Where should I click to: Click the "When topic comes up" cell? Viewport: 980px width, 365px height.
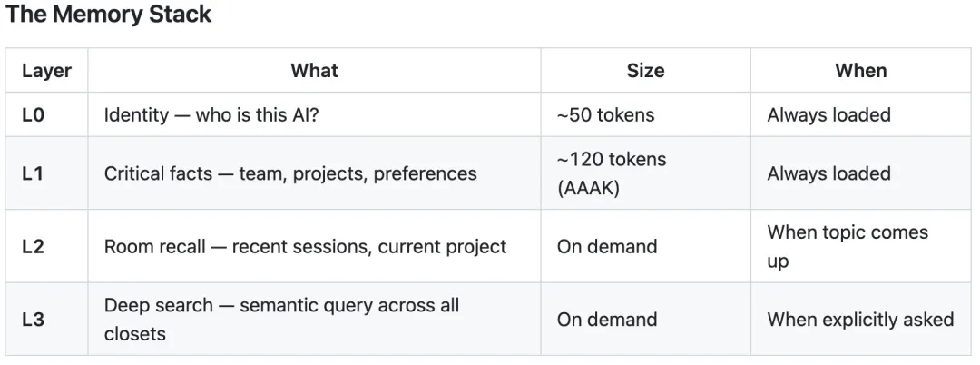tap(848, 246)
